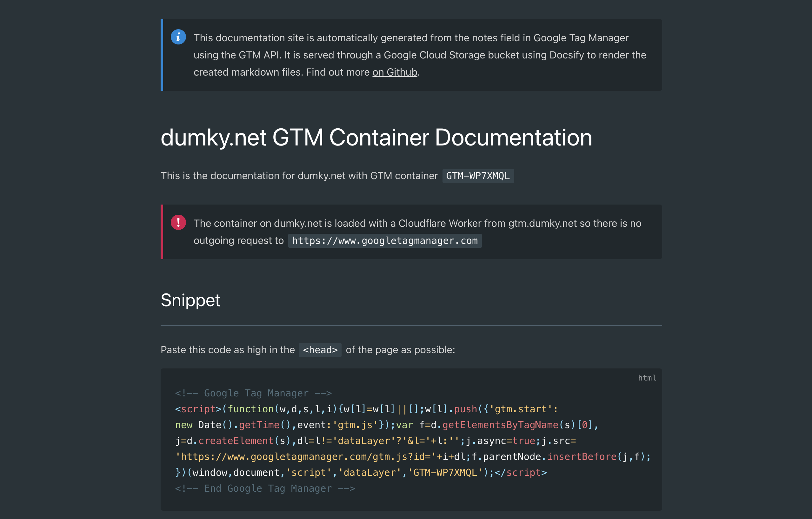The height and width of the screenshot is (519, 812).
Task: Click the red exclamation warning icon
Action: pos(178,222)
